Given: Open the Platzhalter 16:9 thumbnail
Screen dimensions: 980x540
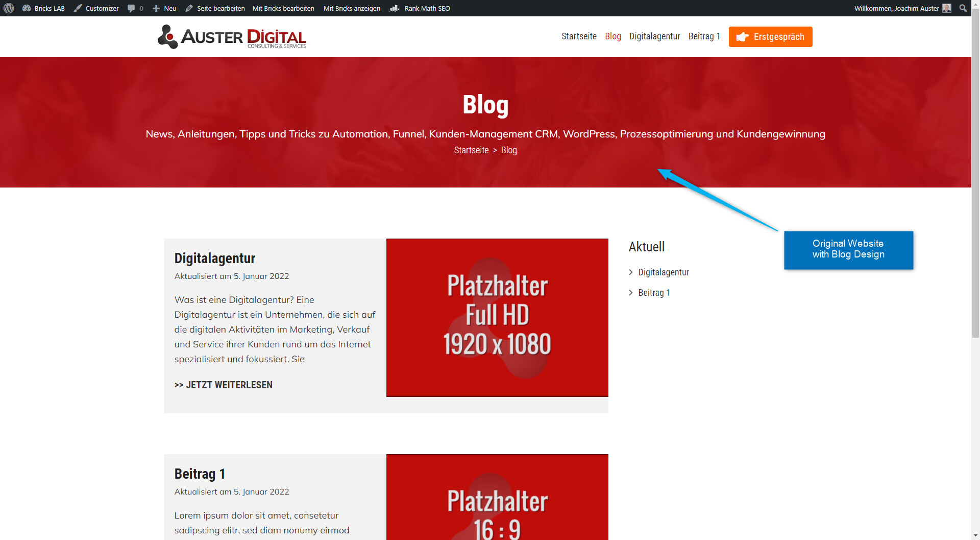Looking at the screenshot, I should (x=497, y=497).
